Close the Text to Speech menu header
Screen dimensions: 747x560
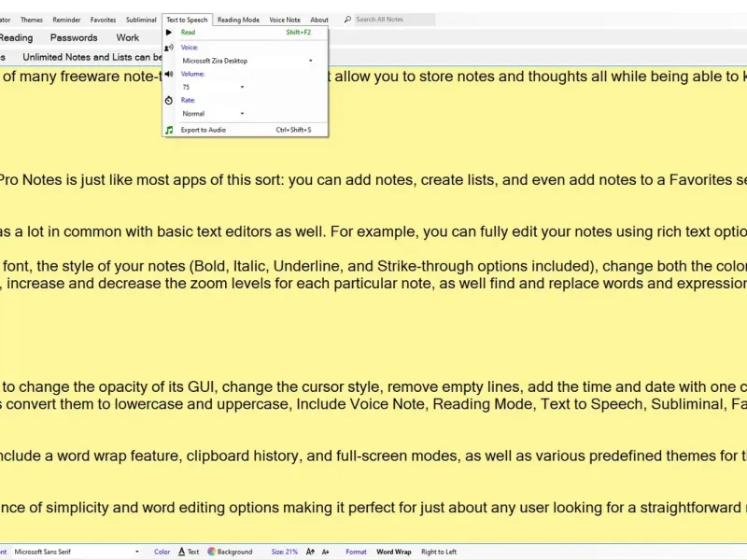click(187, 20)
